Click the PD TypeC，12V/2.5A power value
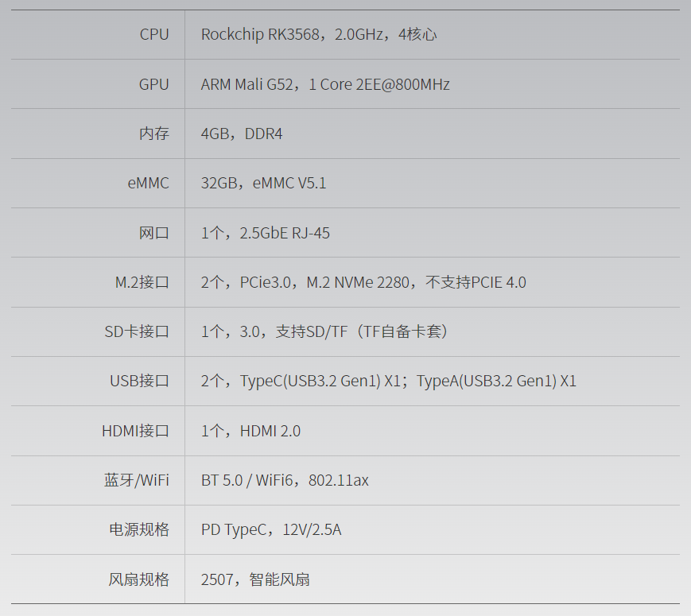Image resolution: width=691 pixels, height=616 pixels. point(271,529)
